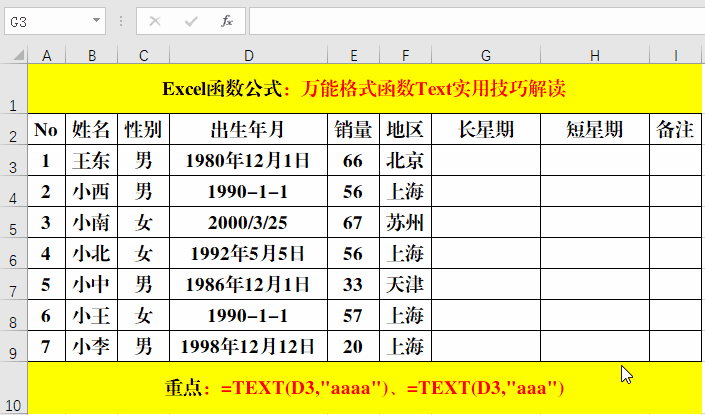
Task: Select the cell containing '小北'
Action: pos(92,253)
